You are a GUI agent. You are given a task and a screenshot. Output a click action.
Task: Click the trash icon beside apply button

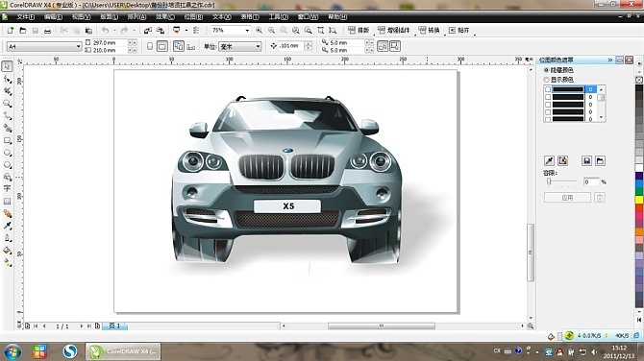click(600, 198)
